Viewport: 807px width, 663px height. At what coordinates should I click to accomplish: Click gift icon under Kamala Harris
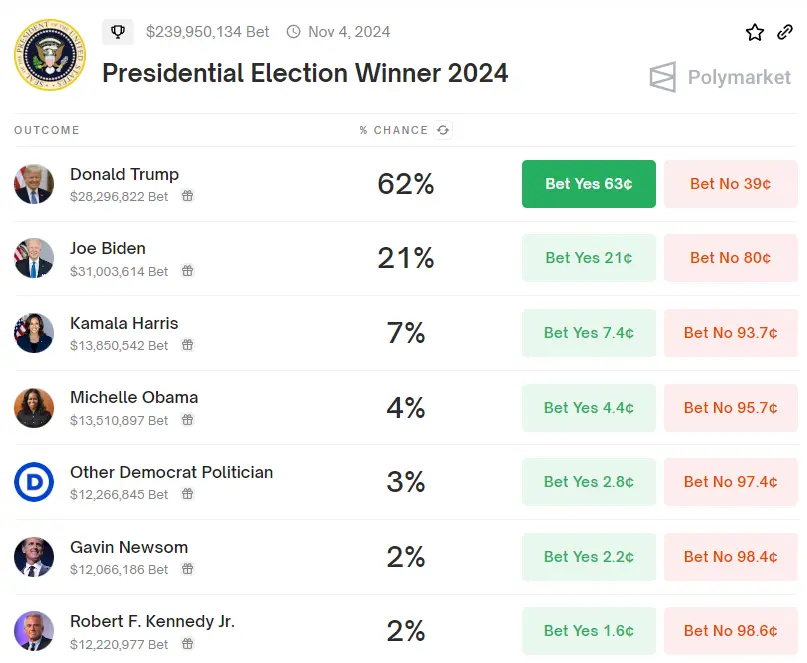[x=187, y=345]
